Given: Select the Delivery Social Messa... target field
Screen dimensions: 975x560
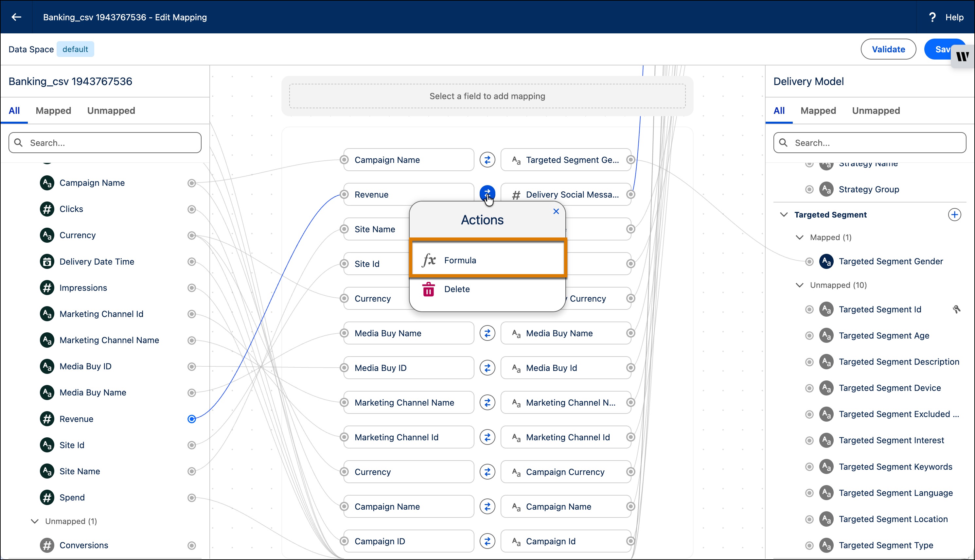Looking at the screenshot, I should (x=566, y=194).
